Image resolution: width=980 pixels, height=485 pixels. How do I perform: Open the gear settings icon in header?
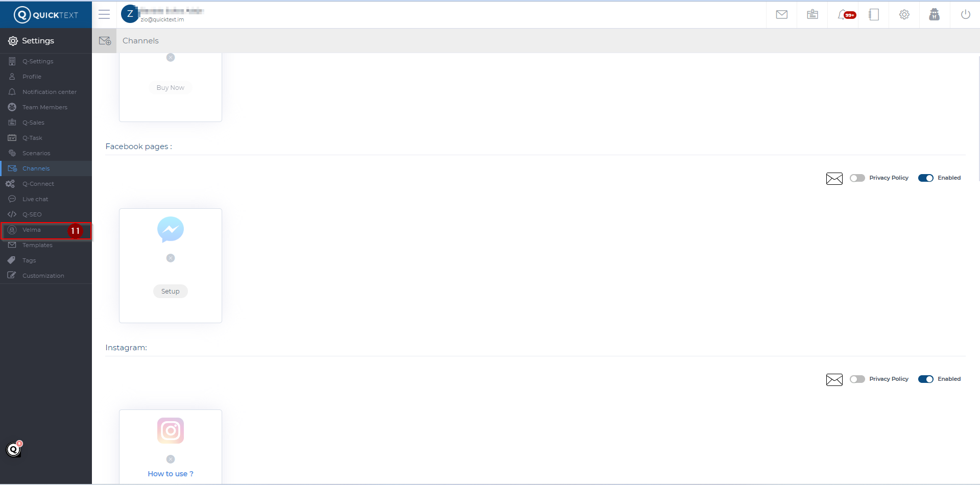coord(904,14)
